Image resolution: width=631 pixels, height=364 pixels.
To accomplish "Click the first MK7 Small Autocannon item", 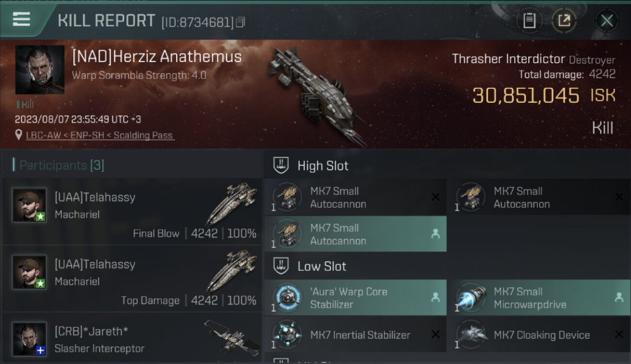I will click(355, 197).
